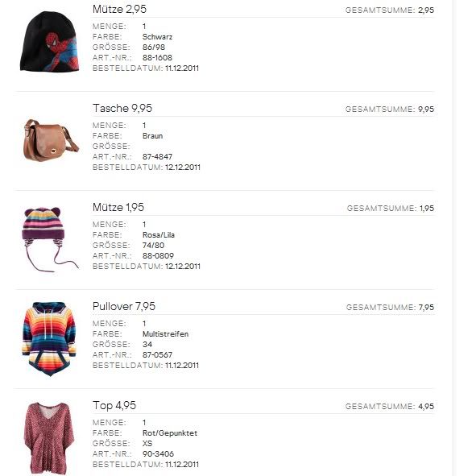Click the Multistreifen color value
Image resolution: width=476 pixels, height=476 pixels.
pyautogui.click(x=165, y=334)
